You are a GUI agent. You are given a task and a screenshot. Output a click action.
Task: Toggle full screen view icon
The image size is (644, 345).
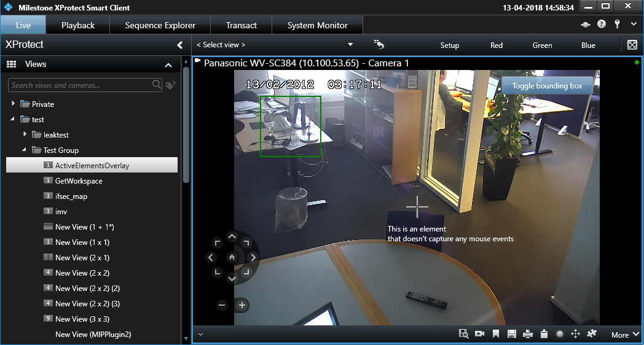pos(632,45)
